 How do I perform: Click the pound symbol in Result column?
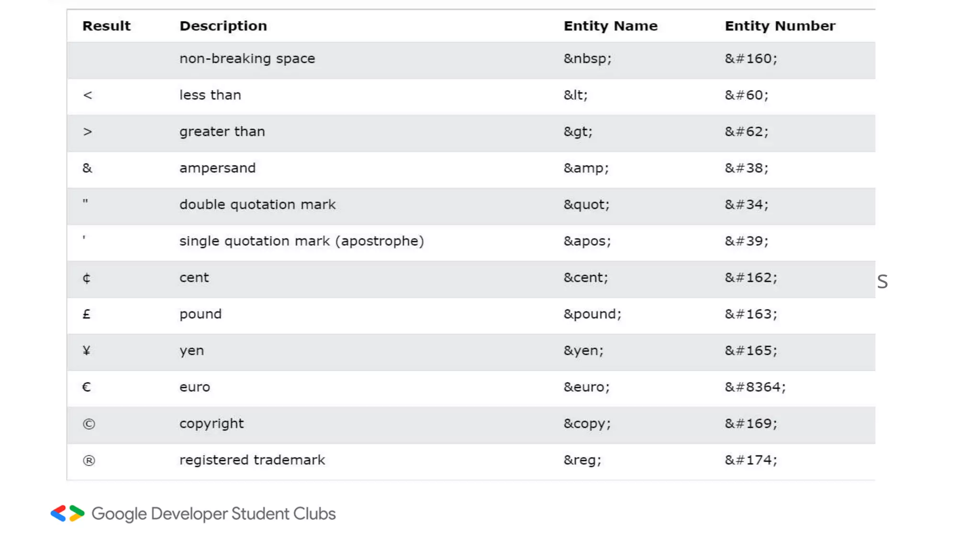pyautogui.click(x=87, y=314)
